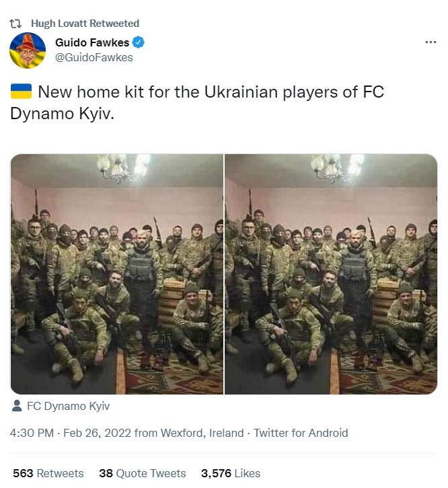The width and height of the screenshot is (448, 488).
Task: Click the tweet text about Dynamo Kyiv
Action: [x=197, y=102]
